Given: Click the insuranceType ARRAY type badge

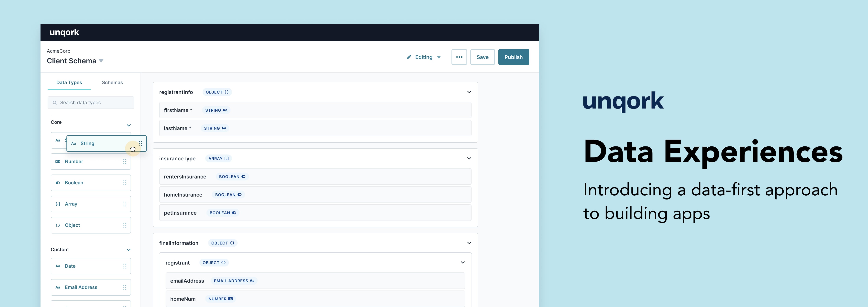Looking at the screenshot, I should click(x=218, y=159).
